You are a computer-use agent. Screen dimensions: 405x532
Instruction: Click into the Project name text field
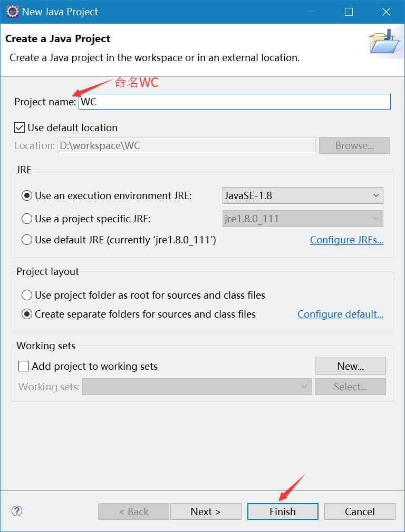pos(234,102)
